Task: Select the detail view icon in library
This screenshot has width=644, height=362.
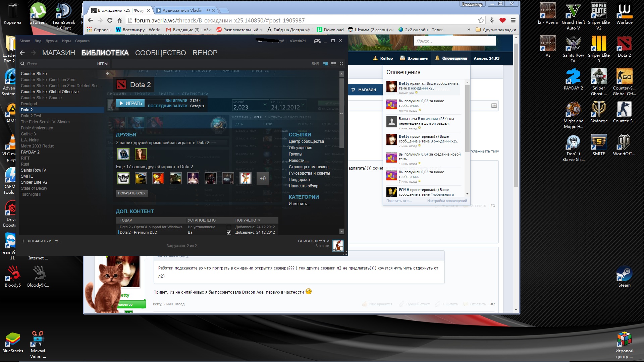Action: (325, 64)
